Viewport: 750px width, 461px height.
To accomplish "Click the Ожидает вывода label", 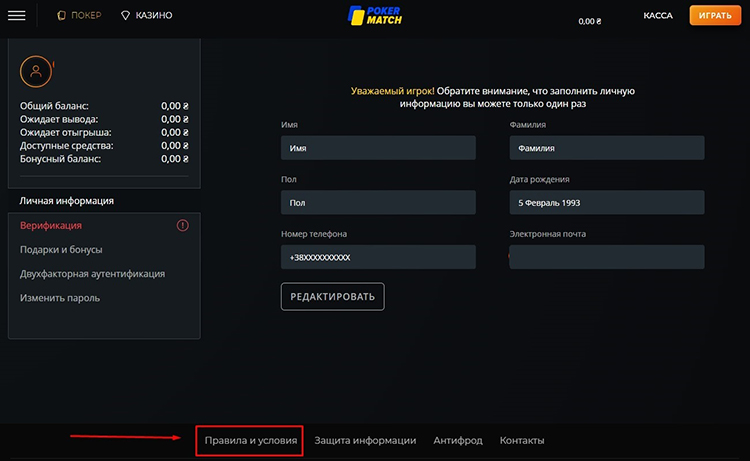I will 59,119.
